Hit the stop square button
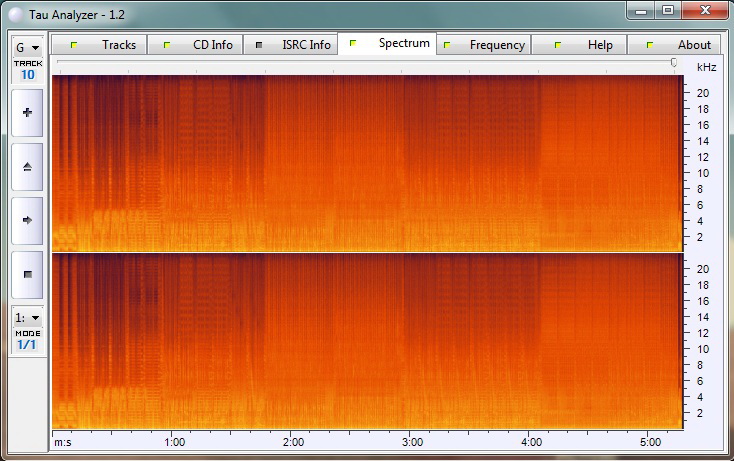This screenshot has height=461, width=734. click(x=27, y=274)
